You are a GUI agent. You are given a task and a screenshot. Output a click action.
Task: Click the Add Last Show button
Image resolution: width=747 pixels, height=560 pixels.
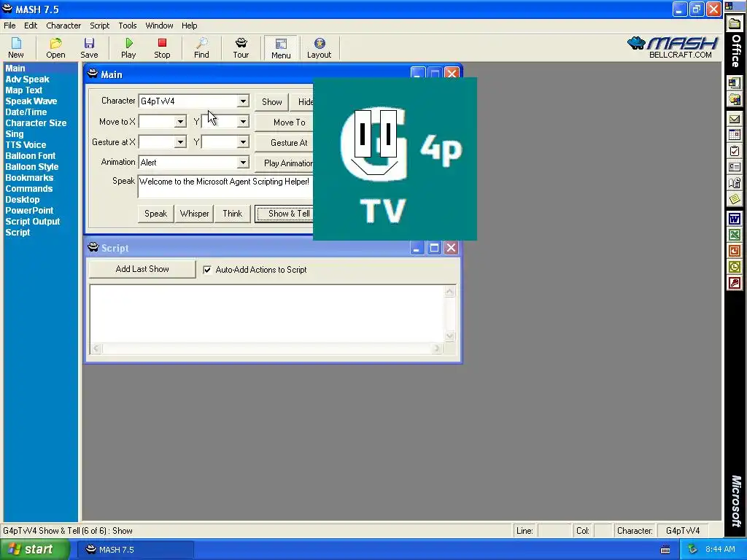(142, 269)
